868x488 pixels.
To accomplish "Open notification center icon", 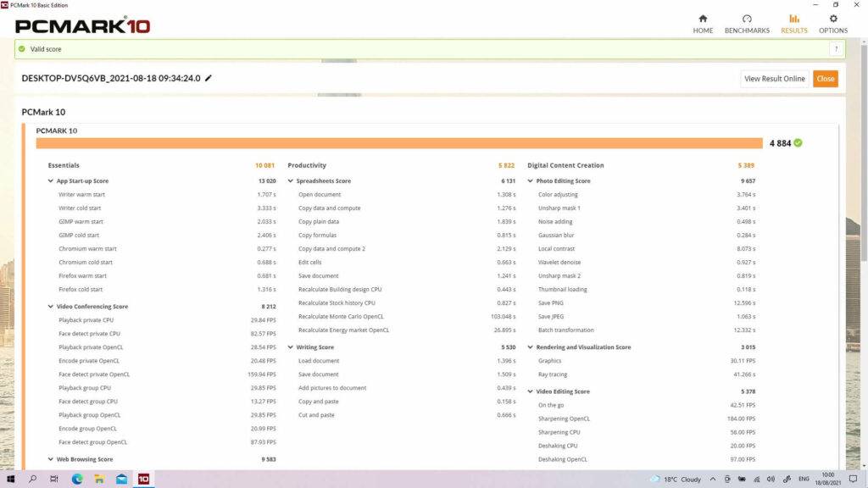I will click(x=853, y=480).
